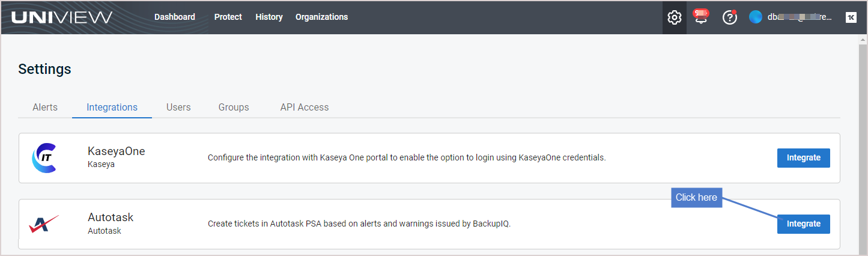Screen dimensions: 868x256
Task: Switch to the Alerts tab
Action: coord(45,107)
